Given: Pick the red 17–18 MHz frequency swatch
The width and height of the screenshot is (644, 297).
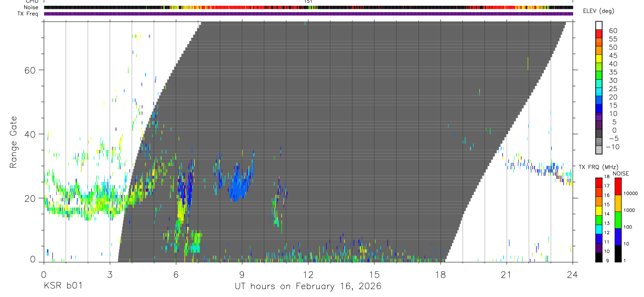Looking at the screenshot, I should click(599, 182).
